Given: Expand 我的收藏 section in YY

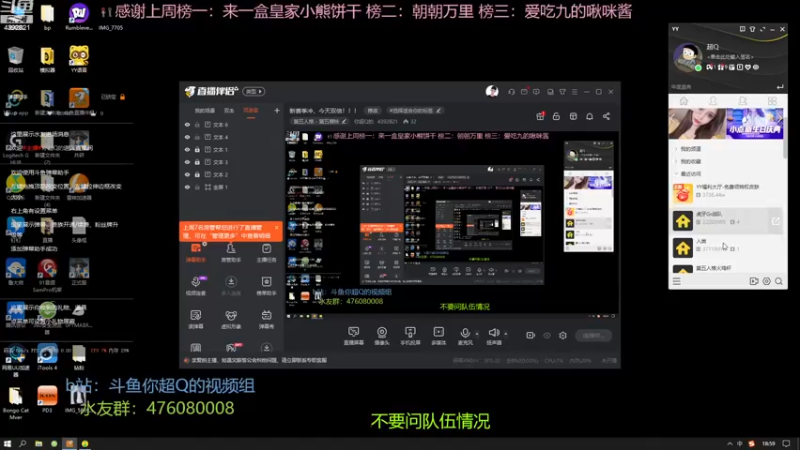Looking at the screenshot, I should click(688, 161).
